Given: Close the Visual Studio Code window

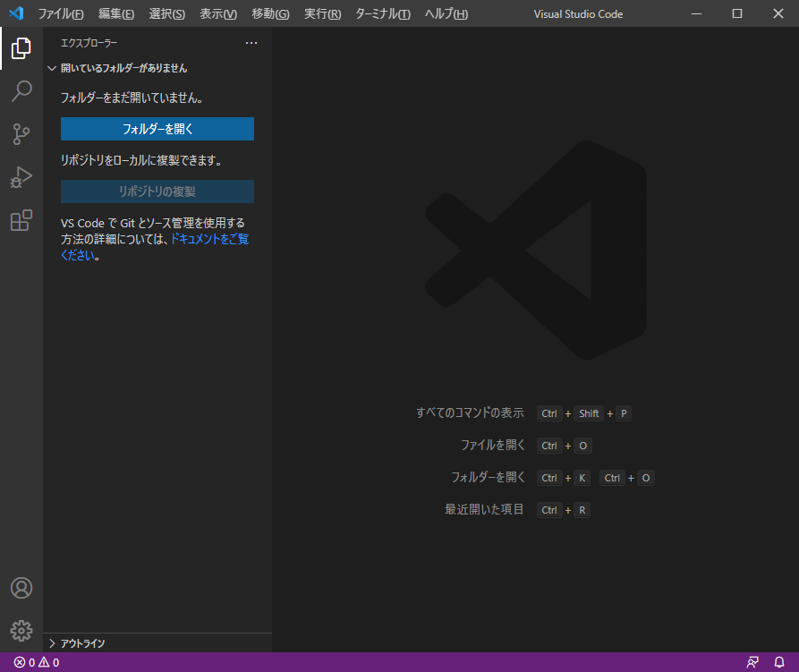Looking at the screenshot, I should click(778, 13).
